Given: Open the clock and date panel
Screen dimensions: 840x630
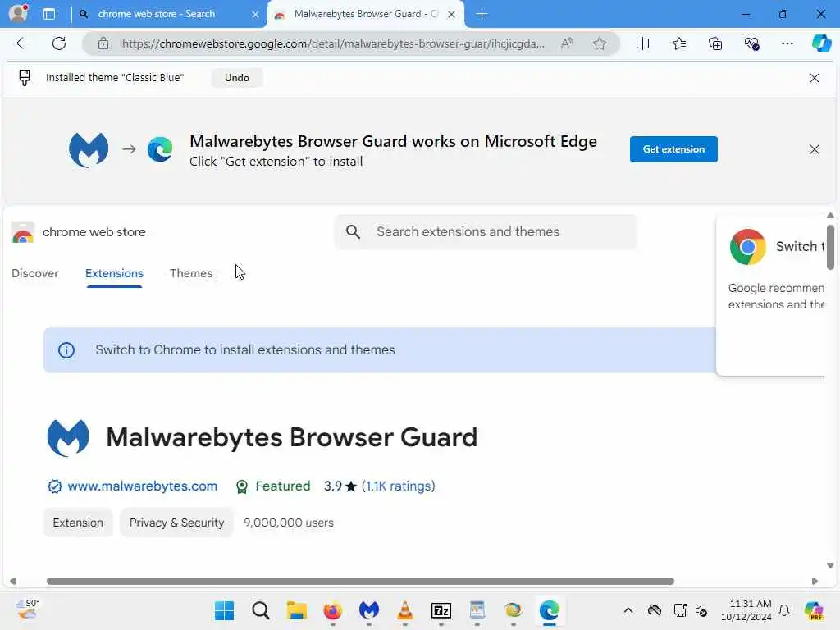Looking at the screenshot, I should pyautogui.click(x=746, y=610).
